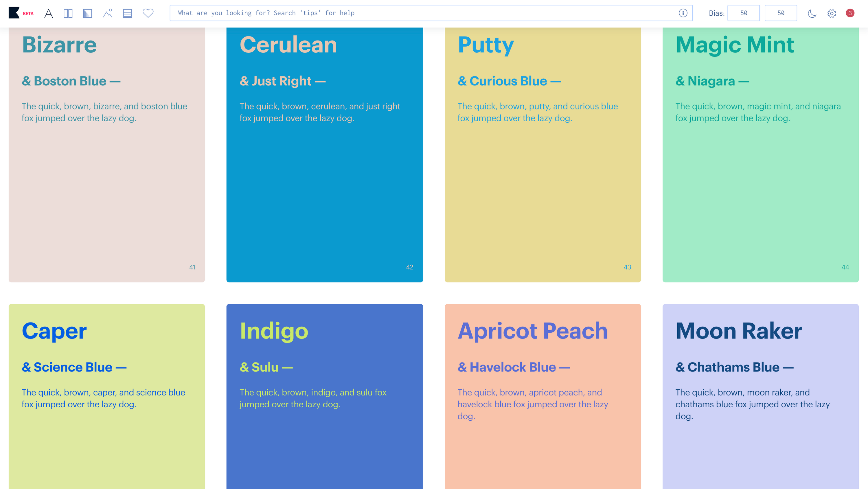The image size is (868, 489).
Task: Click the 'Bias:' label
Action: [x=717, y=13]
